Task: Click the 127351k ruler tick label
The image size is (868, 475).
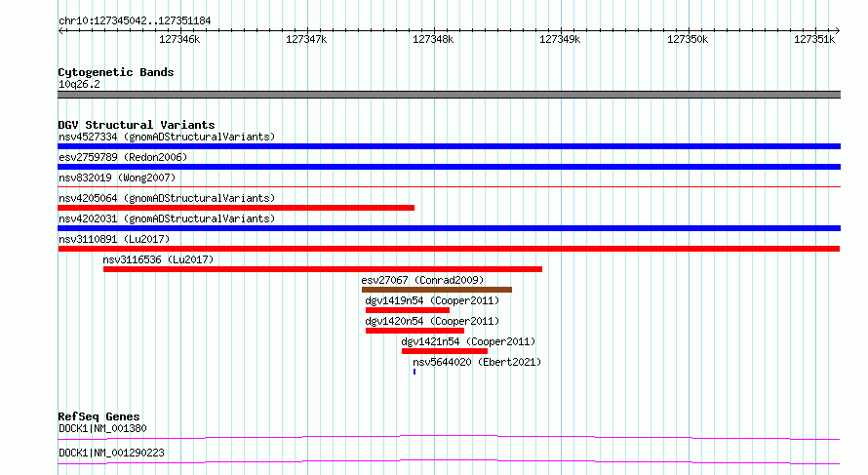Action: 813,39
